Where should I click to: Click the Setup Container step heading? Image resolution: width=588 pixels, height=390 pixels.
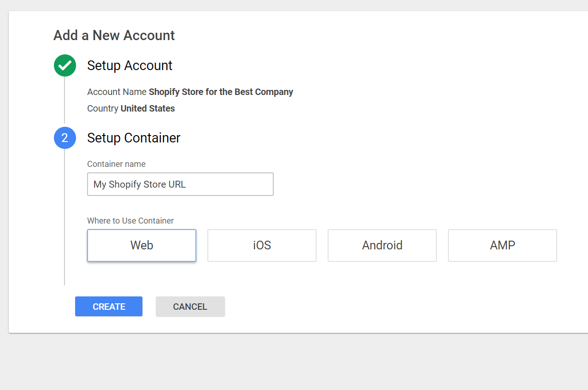(134, 138)
